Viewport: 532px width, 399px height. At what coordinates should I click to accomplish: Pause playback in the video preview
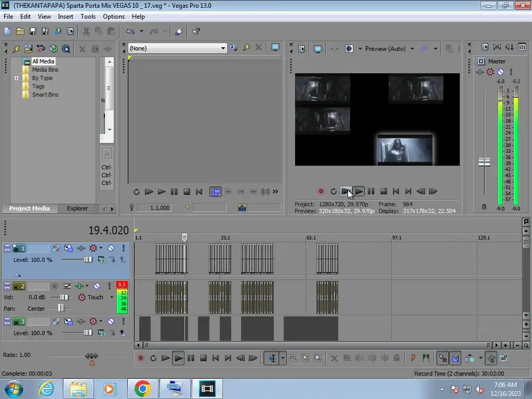pos(371,191)
